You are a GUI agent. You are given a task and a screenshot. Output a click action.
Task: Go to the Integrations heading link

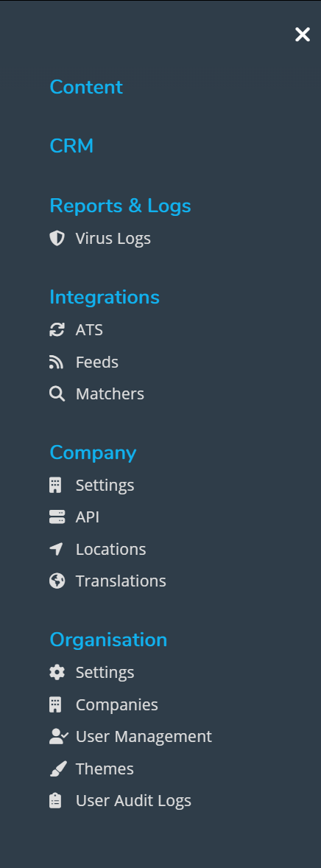pos(105,297)
